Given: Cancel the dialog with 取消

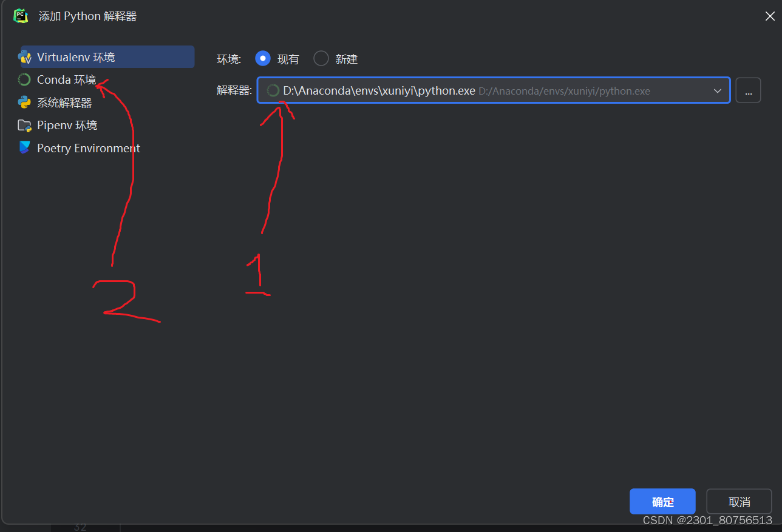Looking at the screenshot, I should (739, 502).
